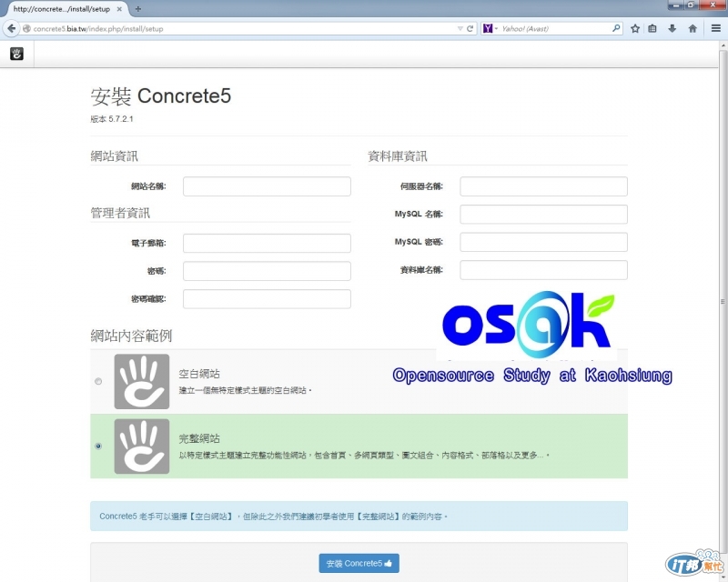Click the 空白網站 hand thumbnail
The height and width of the screenshot is (582, 728).
coord(142,382)
